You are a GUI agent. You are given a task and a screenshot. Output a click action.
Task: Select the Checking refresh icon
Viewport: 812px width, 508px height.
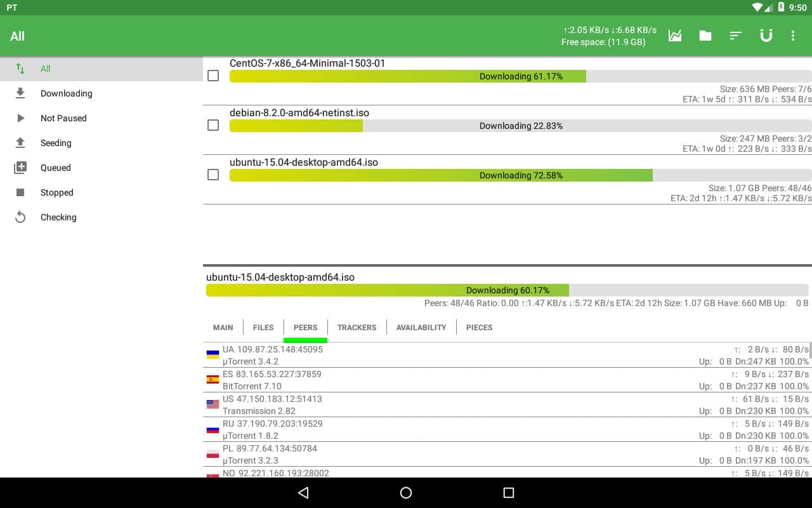20,217
